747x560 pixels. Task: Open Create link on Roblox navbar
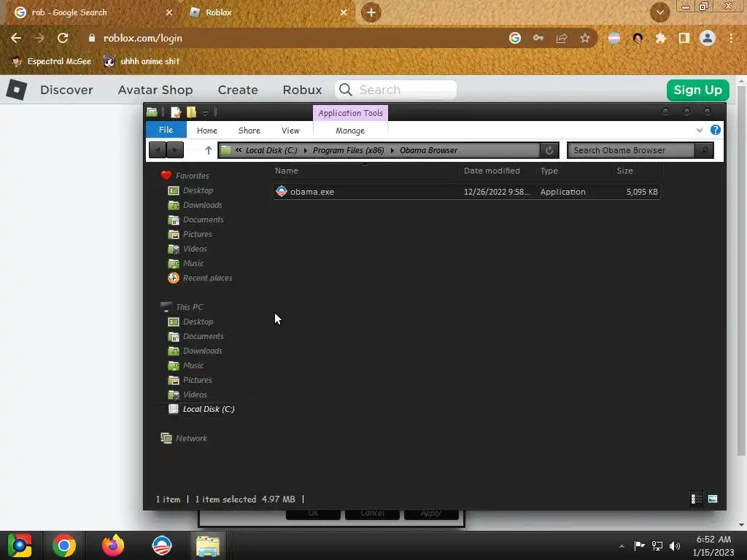[x=238, y=90]
